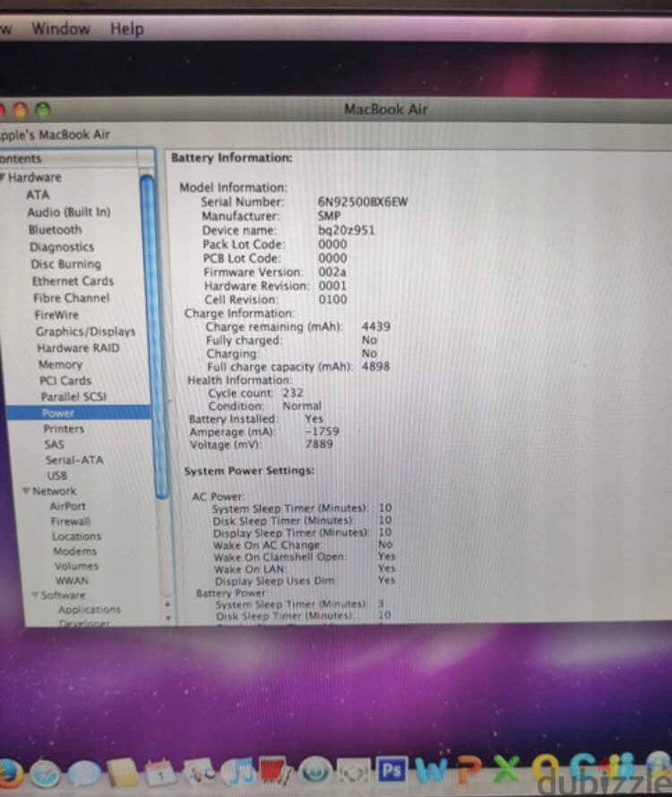Click charge remaining value 4439

376,326
